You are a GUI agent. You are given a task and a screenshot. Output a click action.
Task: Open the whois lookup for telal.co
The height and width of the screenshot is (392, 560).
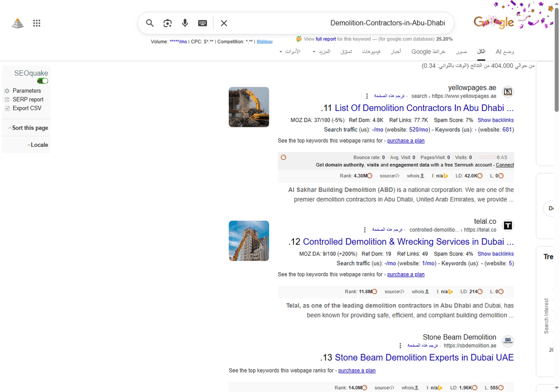click(x=420, y=292)
